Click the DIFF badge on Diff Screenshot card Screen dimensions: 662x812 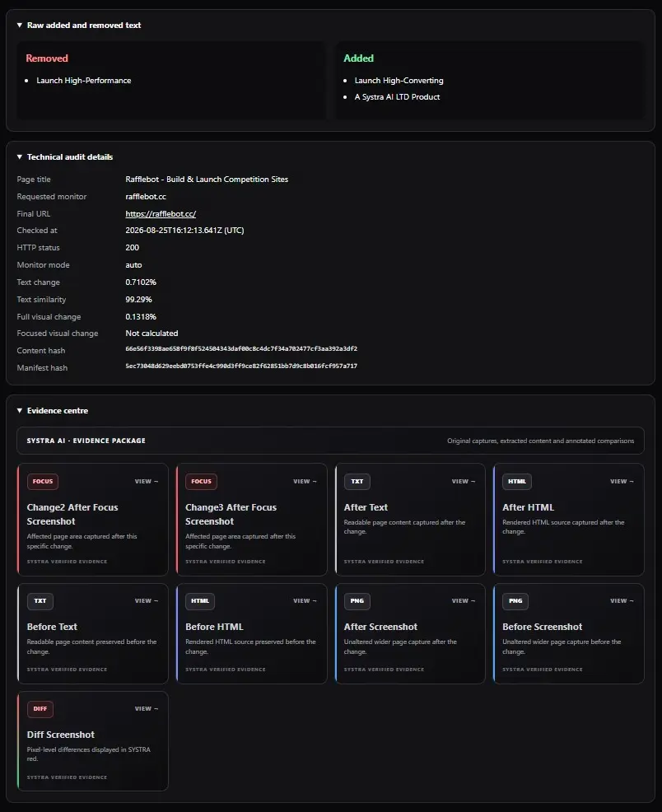[x=40, y=709]
